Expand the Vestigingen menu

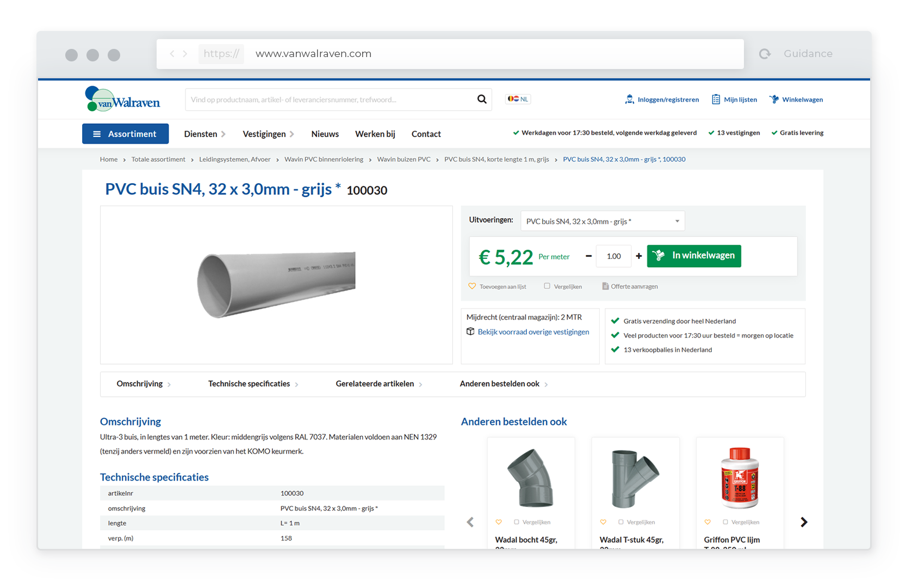point(265,134)
